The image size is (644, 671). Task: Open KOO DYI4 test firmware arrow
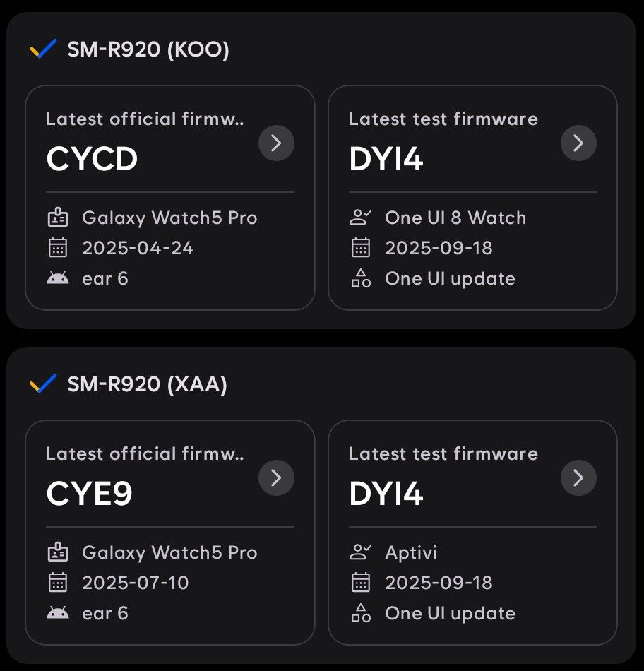[578, 143]
